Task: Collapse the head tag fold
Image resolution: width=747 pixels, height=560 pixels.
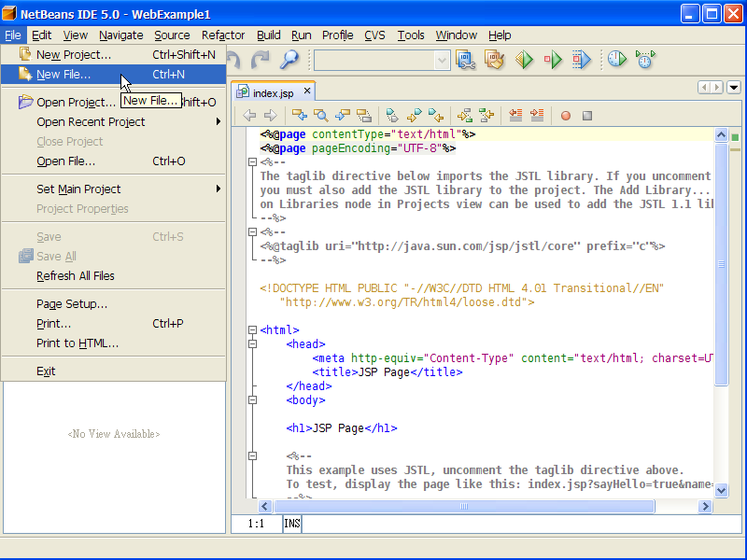Action: (252, 343)
